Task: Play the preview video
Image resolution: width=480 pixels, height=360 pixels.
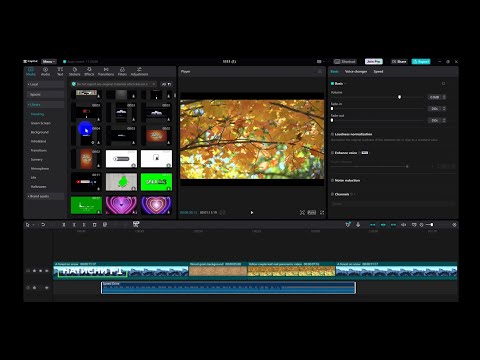Action: [252, 212]
